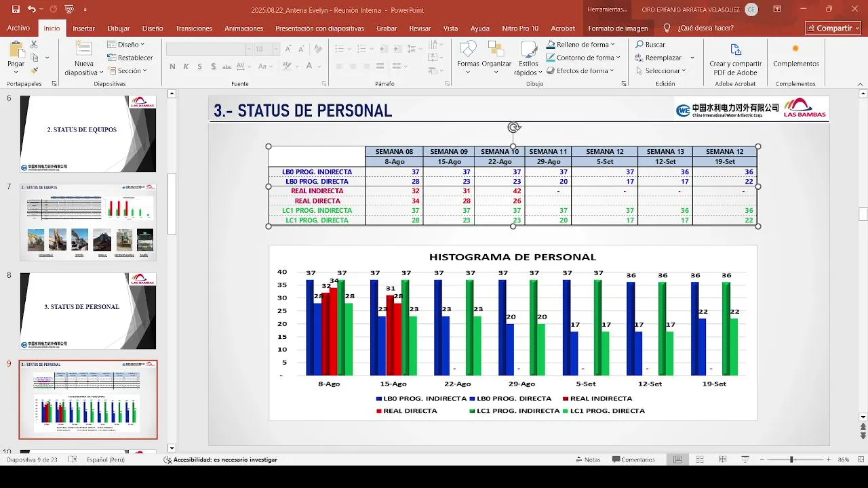Click the zoom out minus button
The height and width of the screenshot is (488, 868).
point(762,460)
